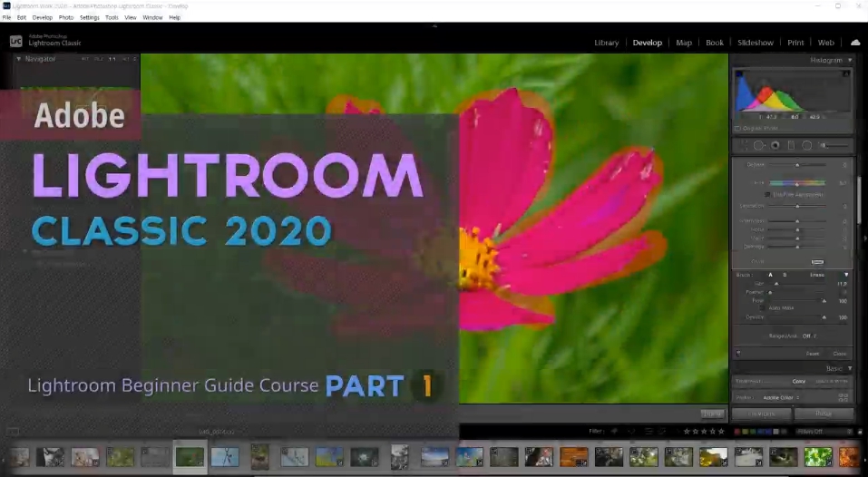Click the Done button under the photo
Image resolution: width=868 pixels, height=477 pixels.
pos(712,414)
